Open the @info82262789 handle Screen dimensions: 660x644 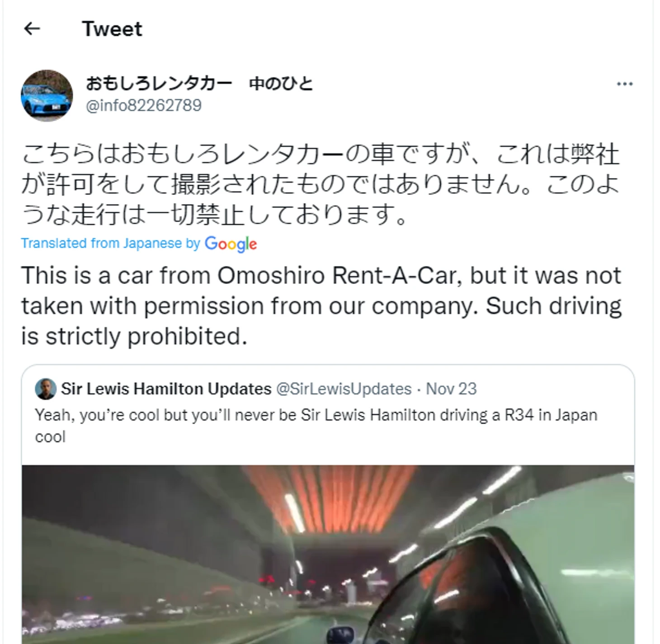point(144,105)
